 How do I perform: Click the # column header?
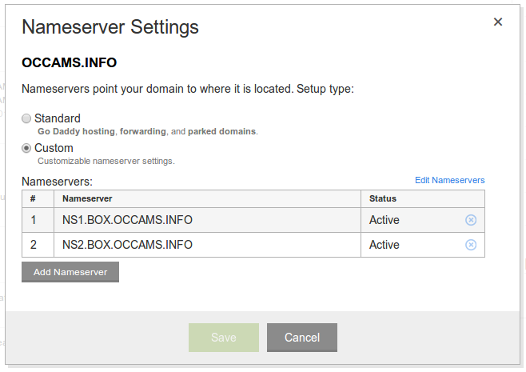(x=38, y=199)
